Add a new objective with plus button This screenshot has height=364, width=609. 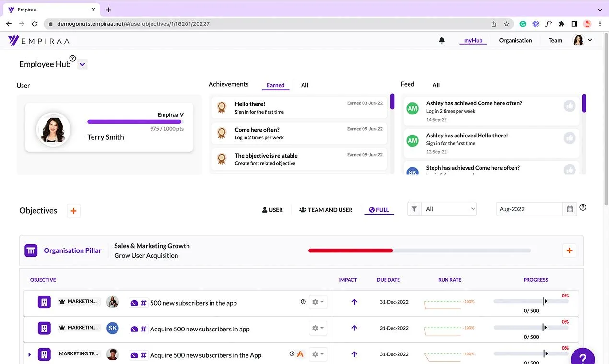click(73, 211)
